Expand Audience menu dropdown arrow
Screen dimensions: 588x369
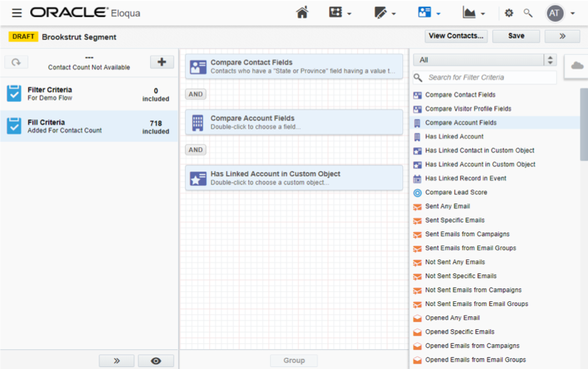pos(439,14)
